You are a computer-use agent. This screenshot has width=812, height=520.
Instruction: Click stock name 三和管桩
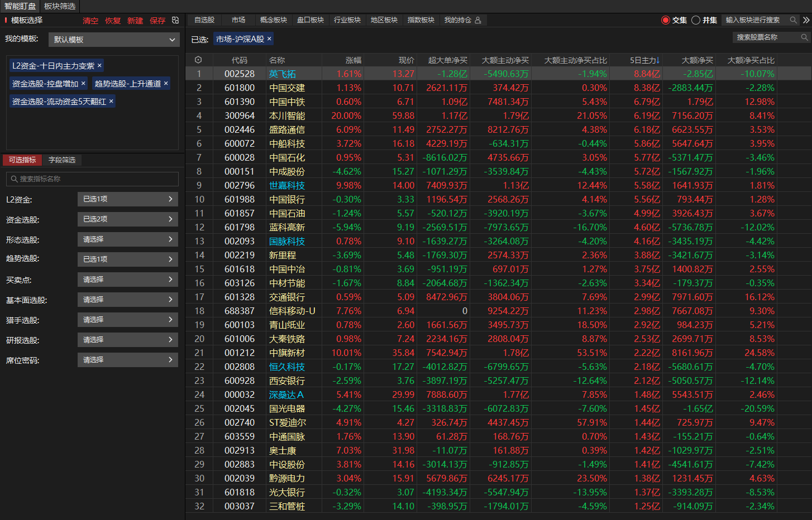coord(287,506)
